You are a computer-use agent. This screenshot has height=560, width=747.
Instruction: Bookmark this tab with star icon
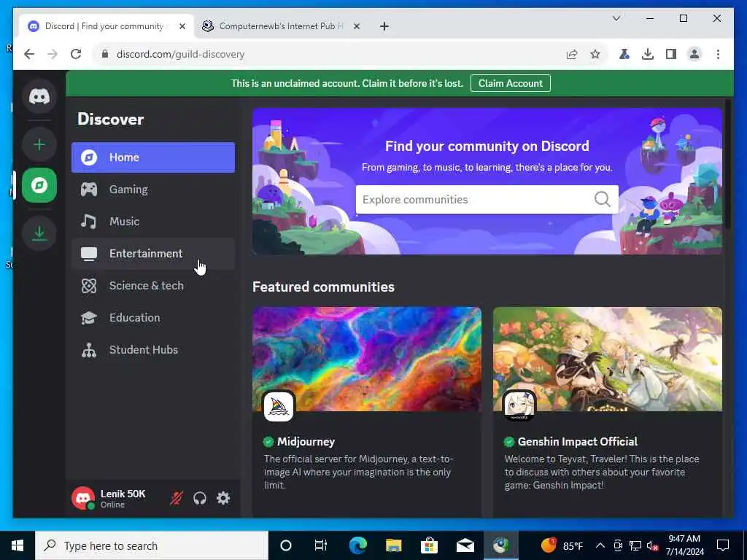[595, 54]
